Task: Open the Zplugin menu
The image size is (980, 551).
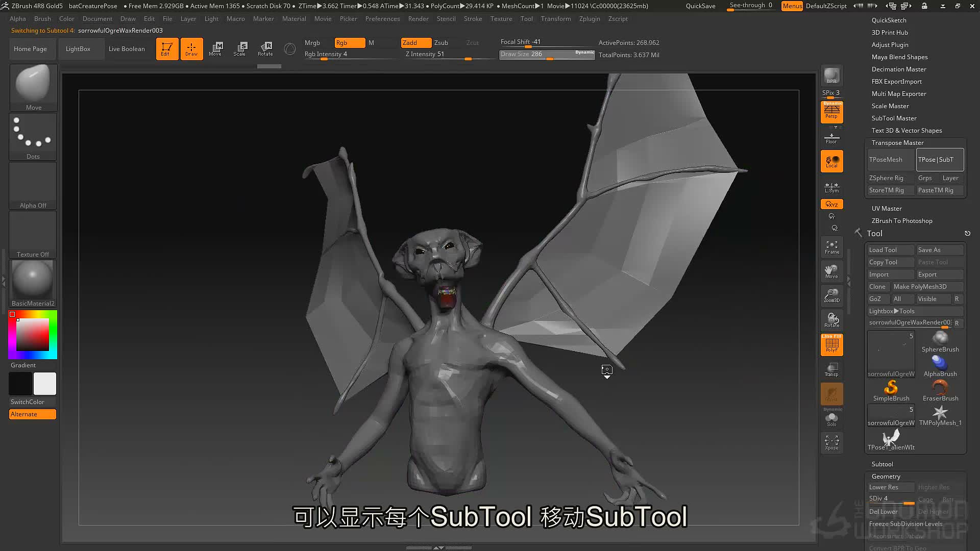Action: pos(590,19)
